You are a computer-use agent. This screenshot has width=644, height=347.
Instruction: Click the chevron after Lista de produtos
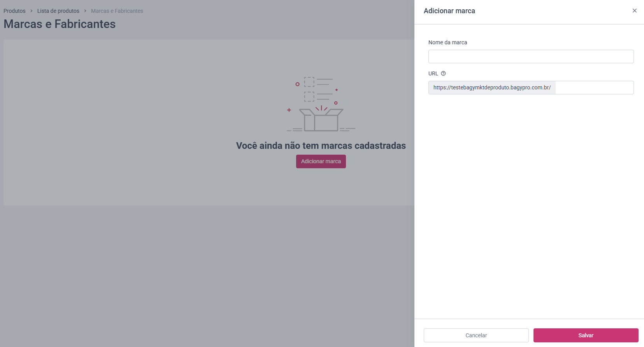coord(85,11)
